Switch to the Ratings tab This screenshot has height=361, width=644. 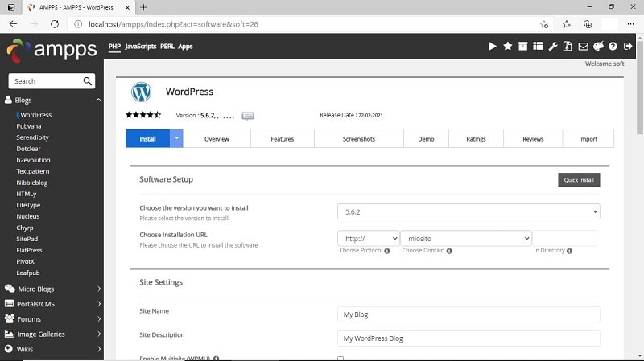(x=476, y=138)
